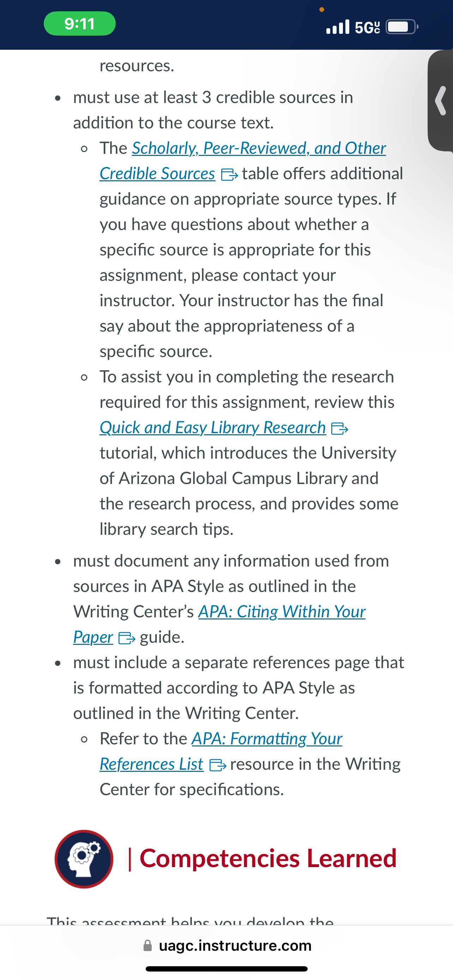
Task: Tap external-link icon after Credible Sources
Action: (x=229, y=175)
